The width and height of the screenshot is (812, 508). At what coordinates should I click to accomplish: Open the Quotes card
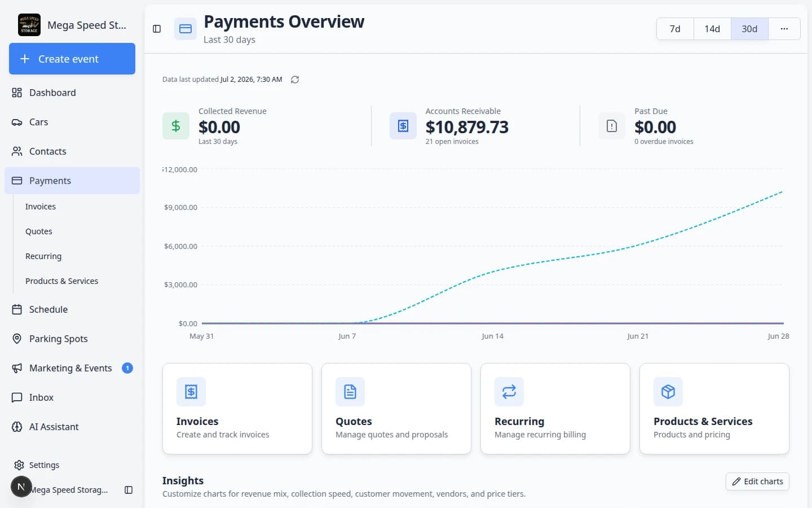[x=396, y=409]
